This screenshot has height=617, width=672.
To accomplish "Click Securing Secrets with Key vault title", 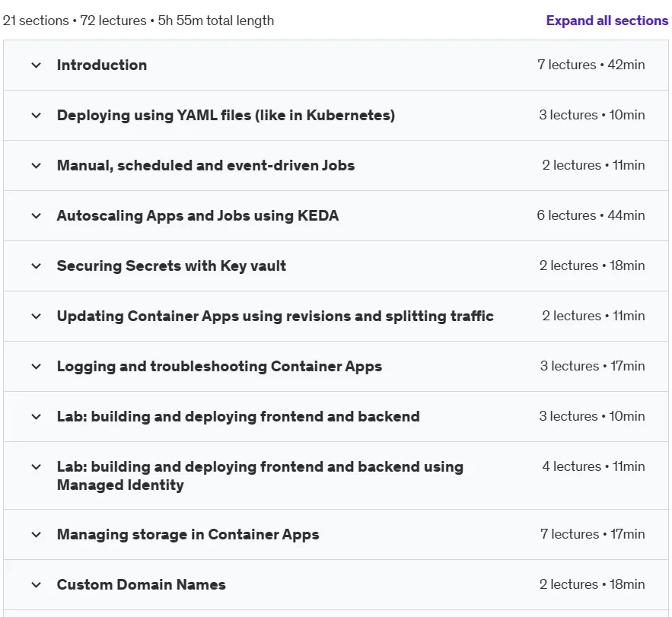I will pyautogui.click(x=171, y=266).
